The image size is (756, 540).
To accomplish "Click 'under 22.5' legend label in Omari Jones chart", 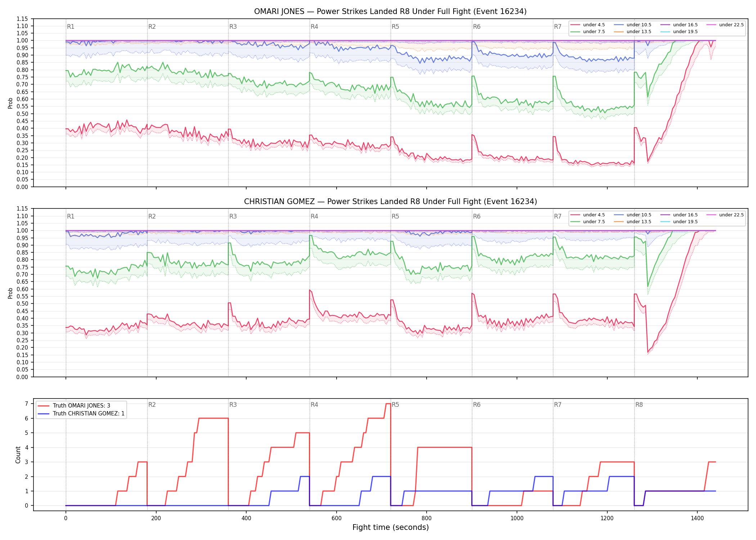I will click(x=732, y=25).
